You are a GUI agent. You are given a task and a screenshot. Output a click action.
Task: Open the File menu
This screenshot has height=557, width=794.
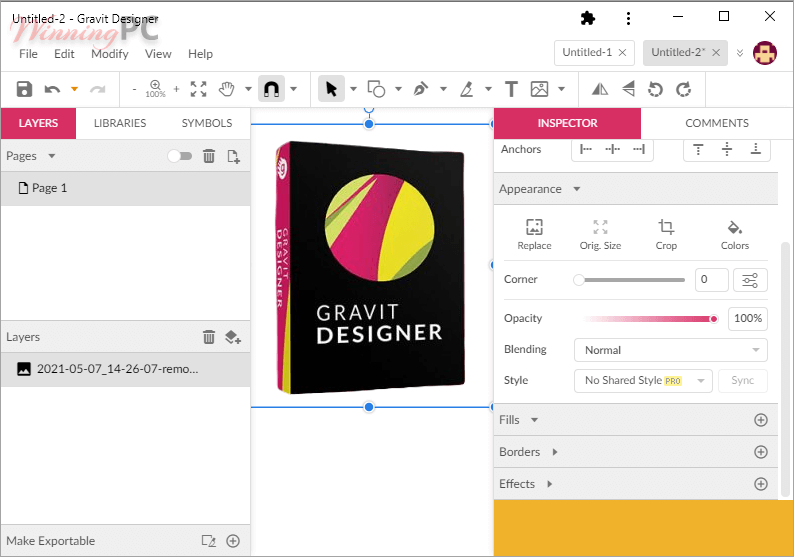[28, 54]
